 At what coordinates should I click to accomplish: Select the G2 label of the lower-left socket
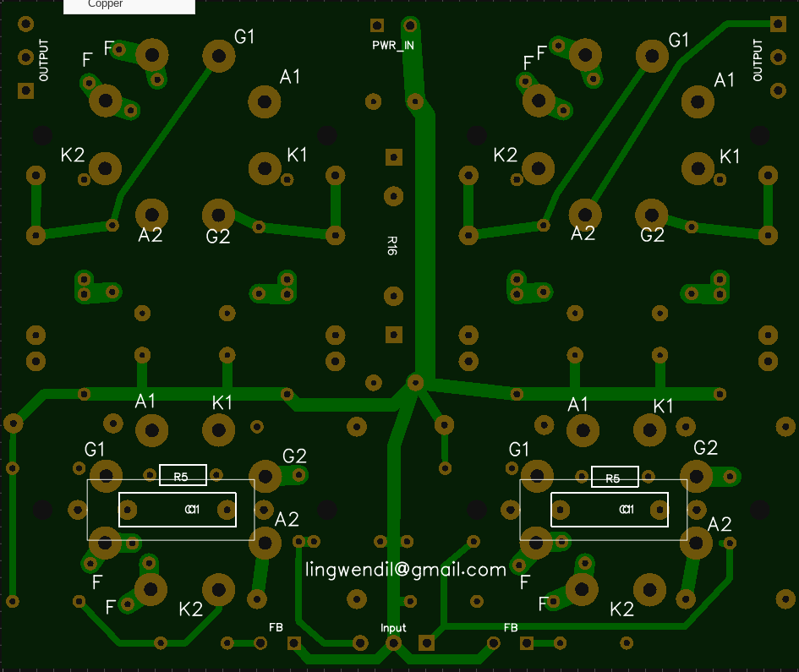(294, 456)
